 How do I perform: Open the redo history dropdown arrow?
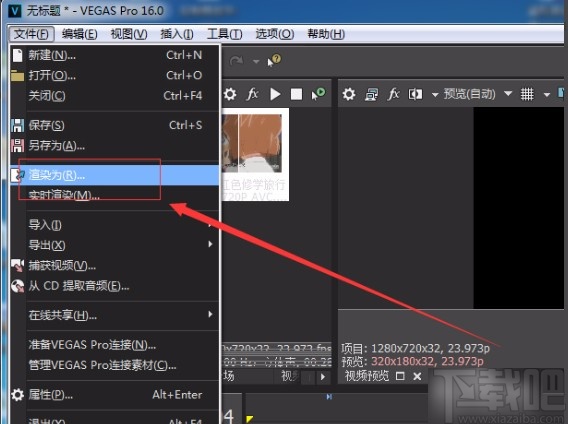(x=256, y=62)
